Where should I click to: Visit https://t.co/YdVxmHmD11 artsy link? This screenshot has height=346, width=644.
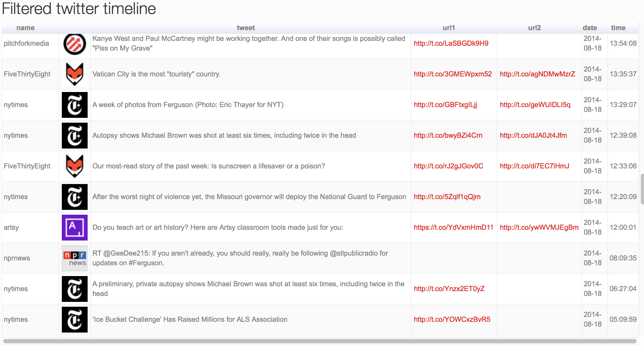point(453,228)
